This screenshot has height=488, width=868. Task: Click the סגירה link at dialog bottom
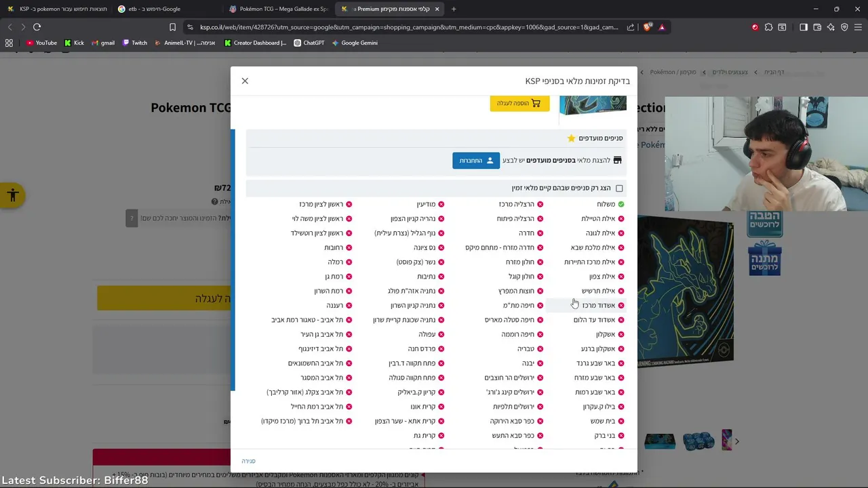[249, 461]
